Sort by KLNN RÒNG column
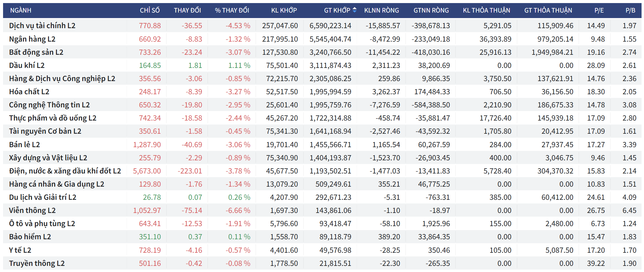 pyautogui.click(x=382, y=10)
